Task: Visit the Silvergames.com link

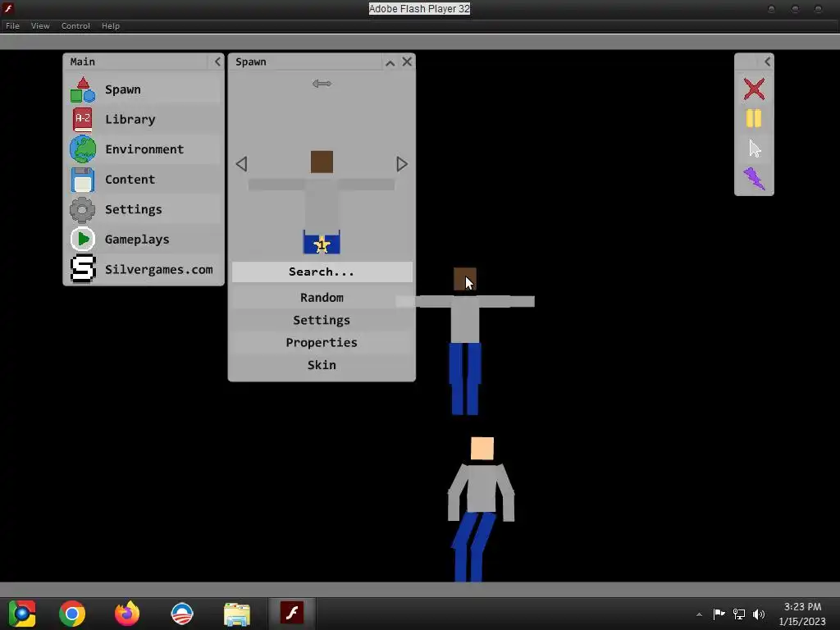Action: [159, 269]
